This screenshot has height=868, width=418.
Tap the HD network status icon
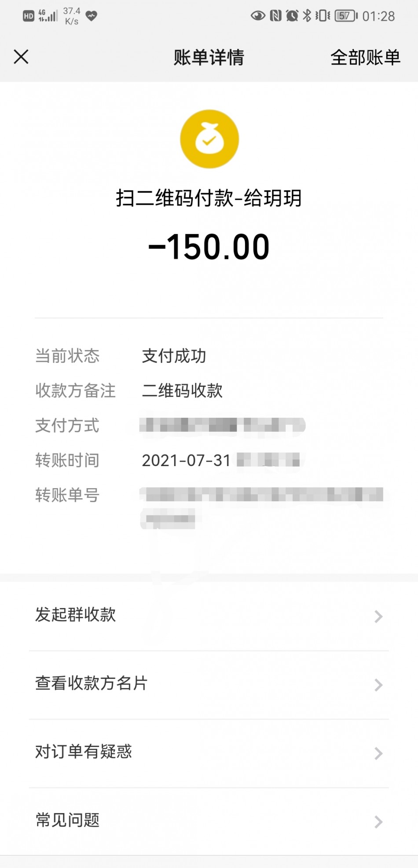(x=29, y=16)
